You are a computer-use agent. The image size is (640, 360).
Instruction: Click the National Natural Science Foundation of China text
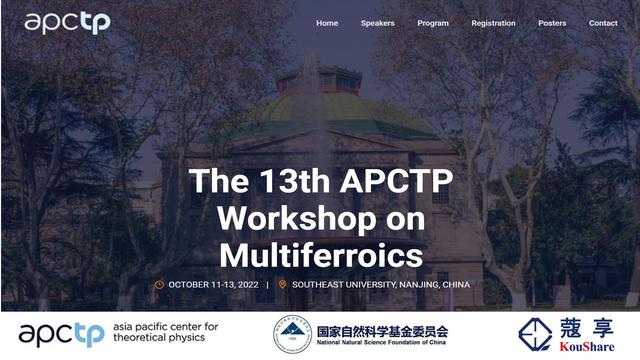pos(381,342)
